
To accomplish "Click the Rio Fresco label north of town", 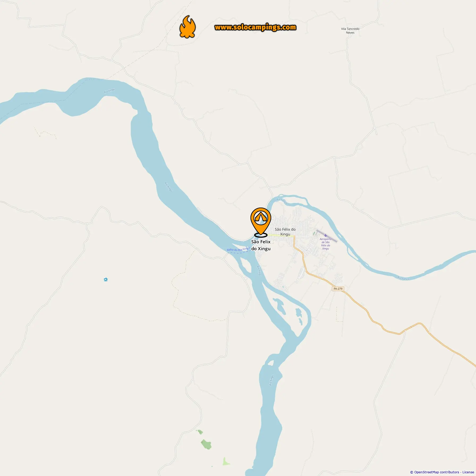I will pos(282,201).
